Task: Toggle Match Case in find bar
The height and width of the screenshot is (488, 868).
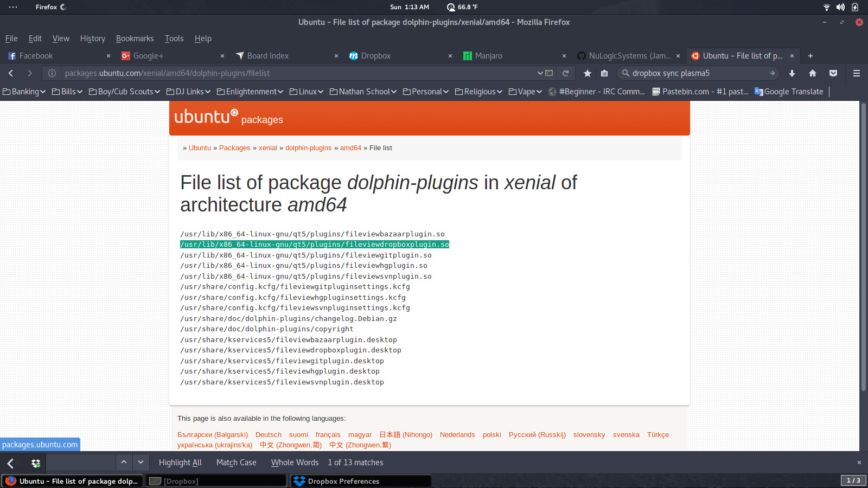Action: (x=236, y=463)
